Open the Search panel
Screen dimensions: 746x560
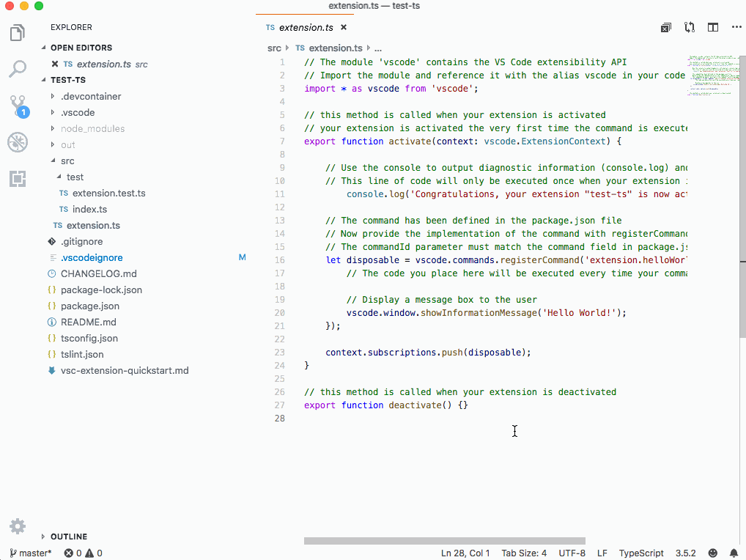point(17,69)
